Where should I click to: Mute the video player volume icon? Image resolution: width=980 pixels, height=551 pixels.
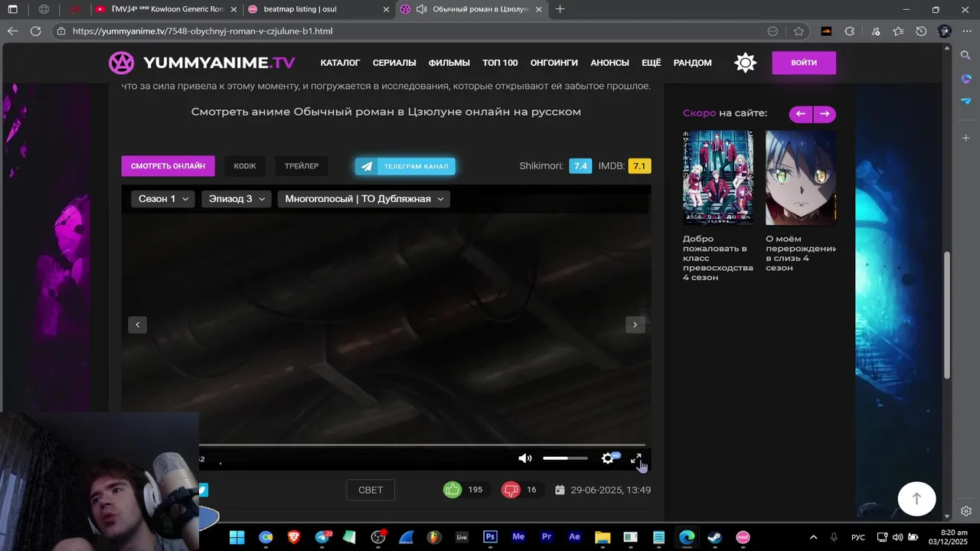pyautogui.click(x=525, y=458)
